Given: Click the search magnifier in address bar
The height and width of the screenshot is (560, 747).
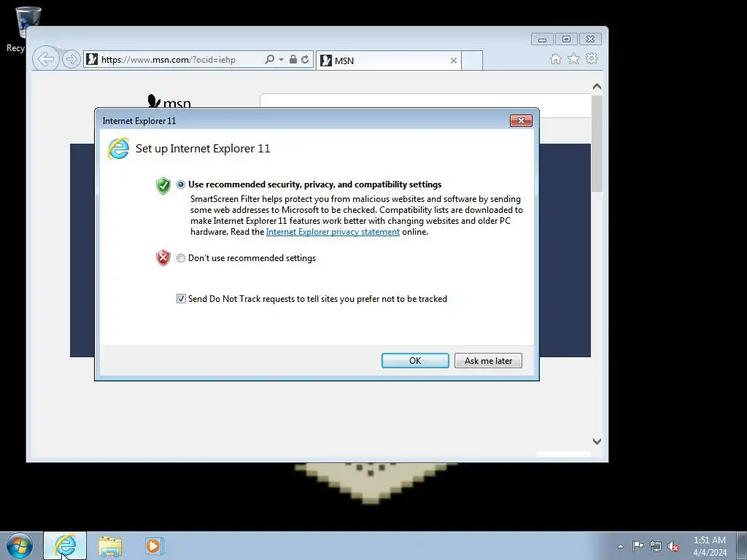Looking at the screenshot, I should pos(269,60).
